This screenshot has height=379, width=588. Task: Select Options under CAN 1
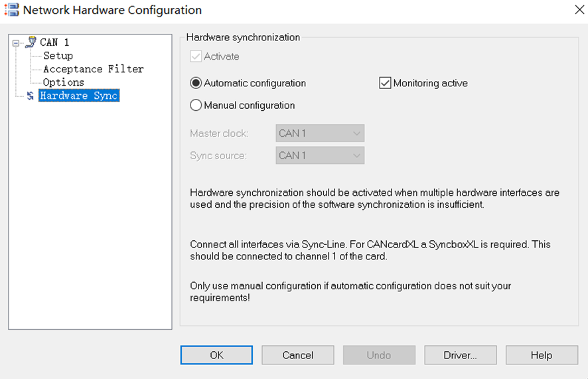[63, 82]
